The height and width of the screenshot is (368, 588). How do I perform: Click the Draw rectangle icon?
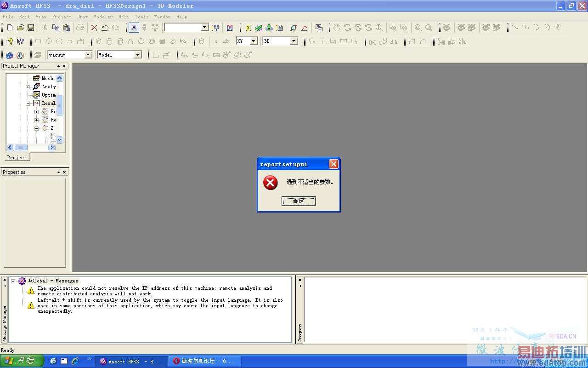pyautogui.click(x=38, y=41)
